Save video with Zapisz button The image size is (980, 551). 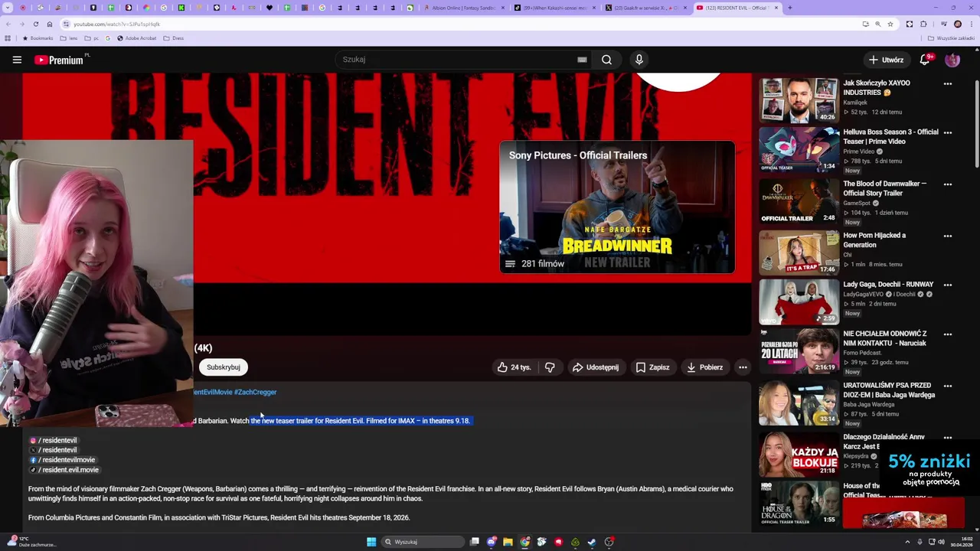(x=652, y=367)
